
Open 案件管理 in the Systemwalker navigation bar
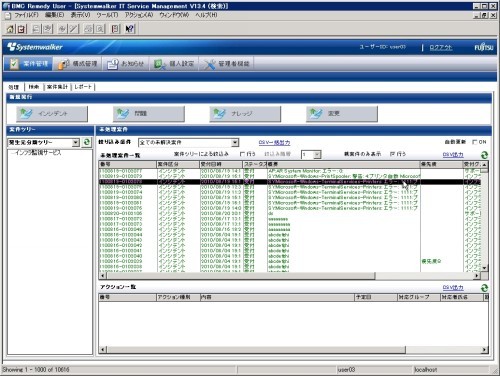tap(29, 64)
